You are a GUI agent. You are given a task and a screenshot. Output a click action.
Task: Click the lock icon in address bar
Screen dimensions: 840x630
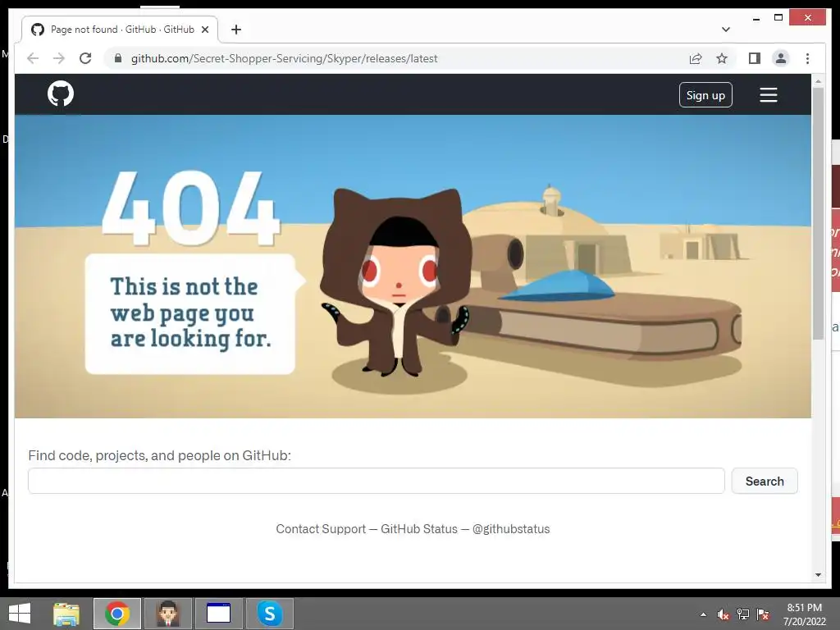118,58
